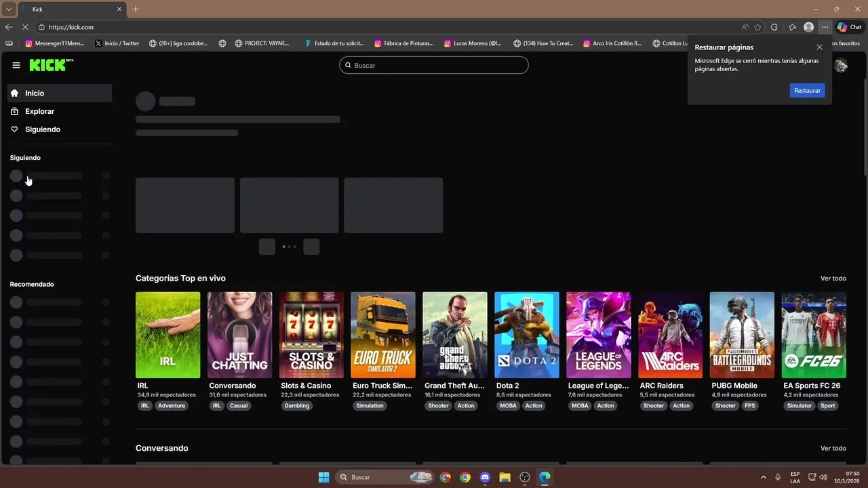Open Lucas Moreno bookmark
The height and width of the screenshot is (488, 868).
tap(473, 43)
